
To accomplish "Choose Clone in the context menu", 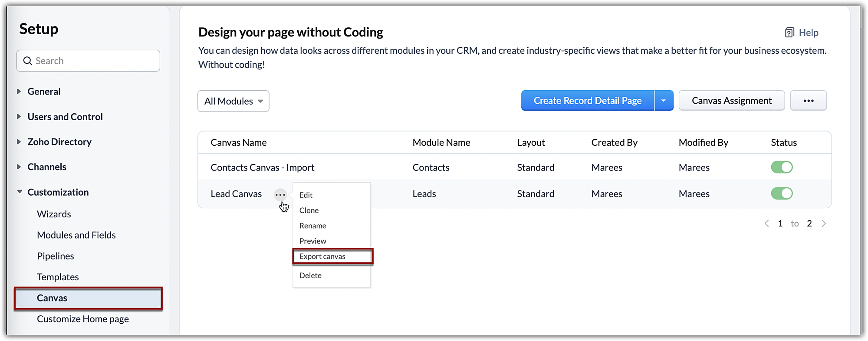I will coord(309,210).
